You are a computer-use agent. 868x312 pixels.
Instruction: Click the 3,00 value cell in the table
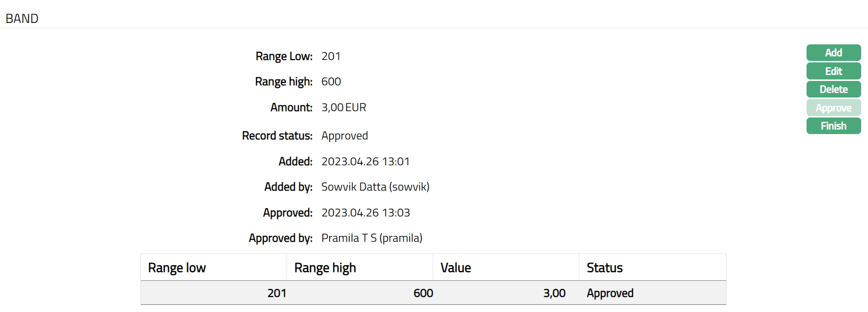click(x=554, y=293)
